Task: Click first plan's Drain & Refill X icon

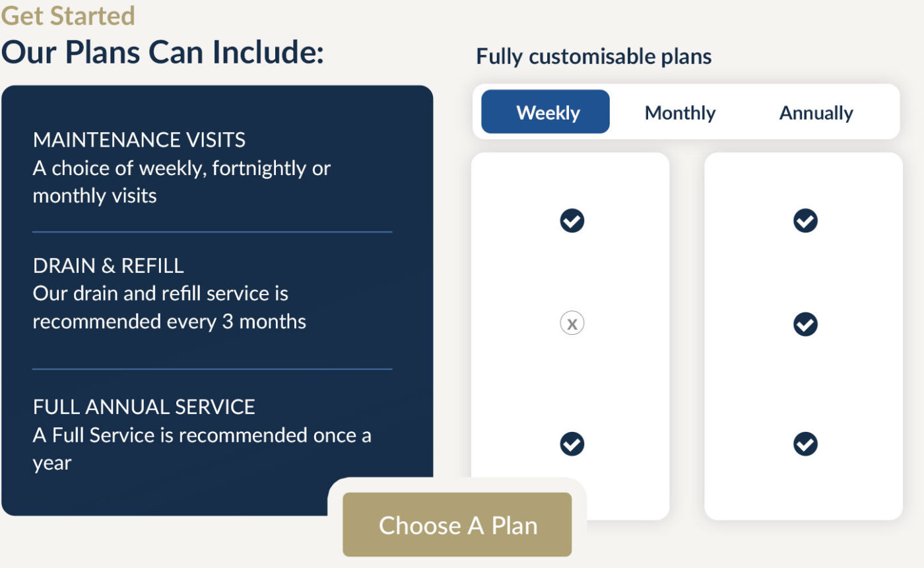Action: pyautogui.click(x=572, y=324)
